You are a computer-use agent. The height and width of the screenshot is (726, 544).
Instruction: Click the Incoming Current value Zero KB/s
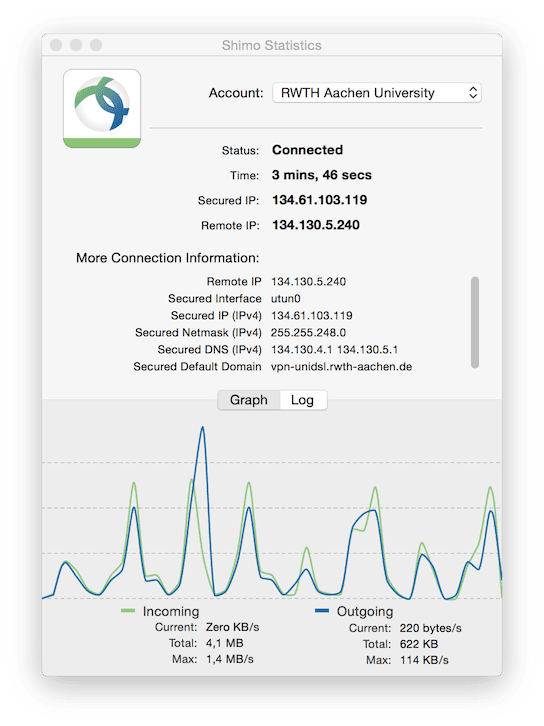point(232,627)
